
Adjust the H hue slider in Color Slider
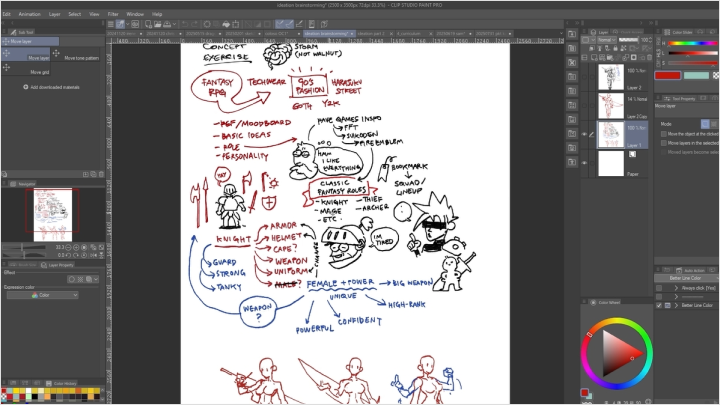(x=693, y=44)
